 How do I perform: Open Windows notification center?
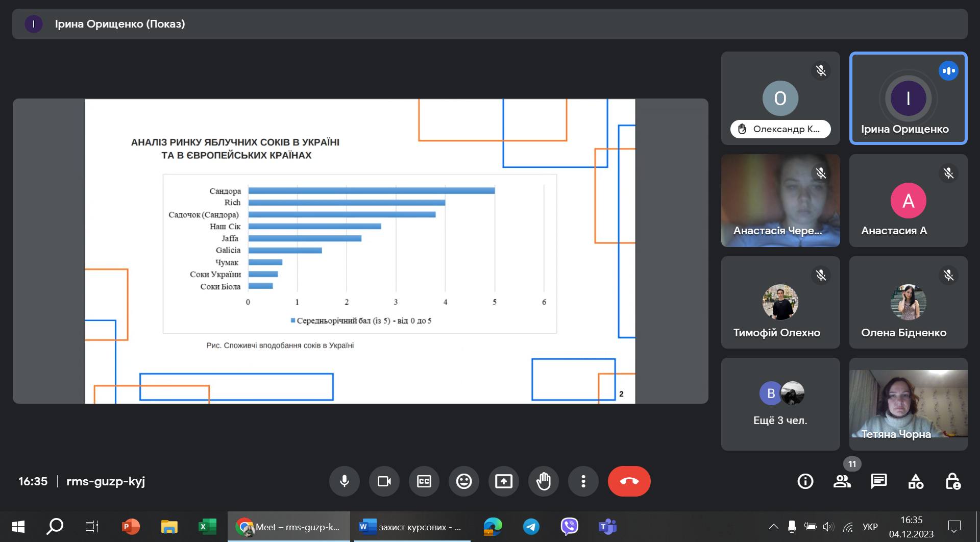(954, 527)
